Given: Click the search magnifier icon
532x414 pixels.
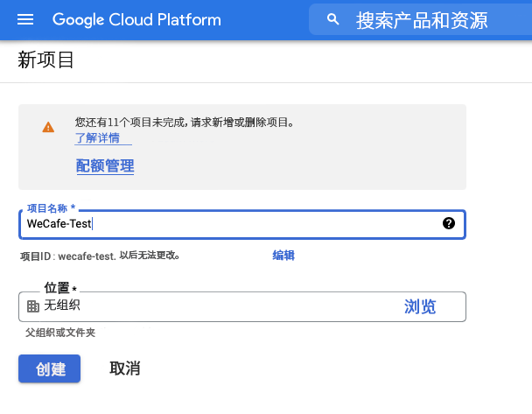Looking at the screenshot, I should point(332,19).
